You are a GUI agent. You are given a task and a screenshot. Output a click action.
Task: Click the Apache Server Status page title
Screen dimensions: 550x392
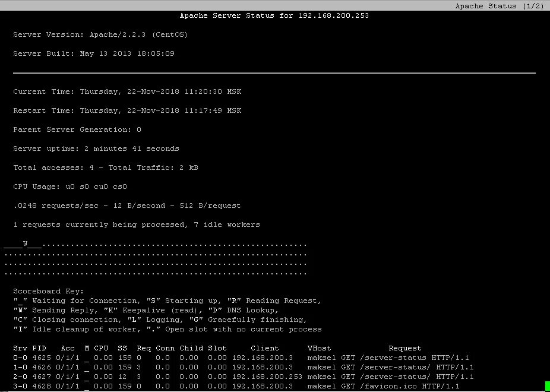pos(274,15)
